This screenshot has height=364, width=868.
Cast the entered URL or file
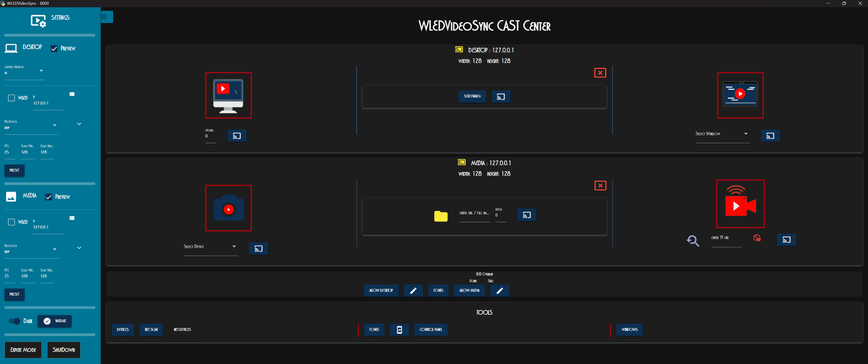click(x=527, y=215)
